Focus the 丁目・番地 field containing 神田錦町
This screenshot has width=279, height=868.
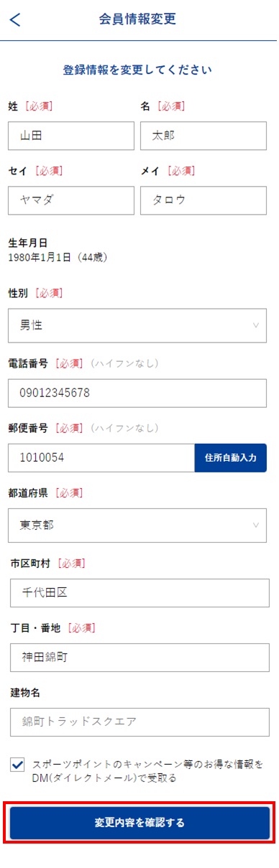tap(139, 658)
